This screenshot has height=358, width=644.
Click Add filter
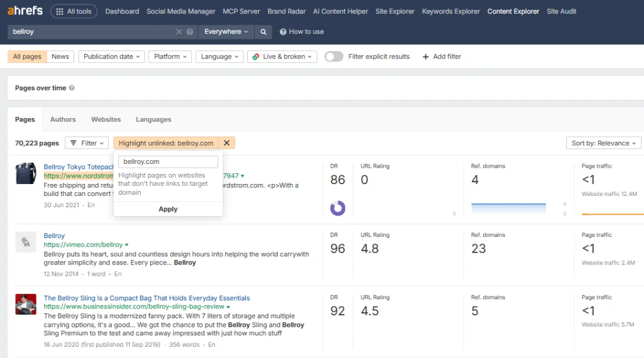pos(441,57)
